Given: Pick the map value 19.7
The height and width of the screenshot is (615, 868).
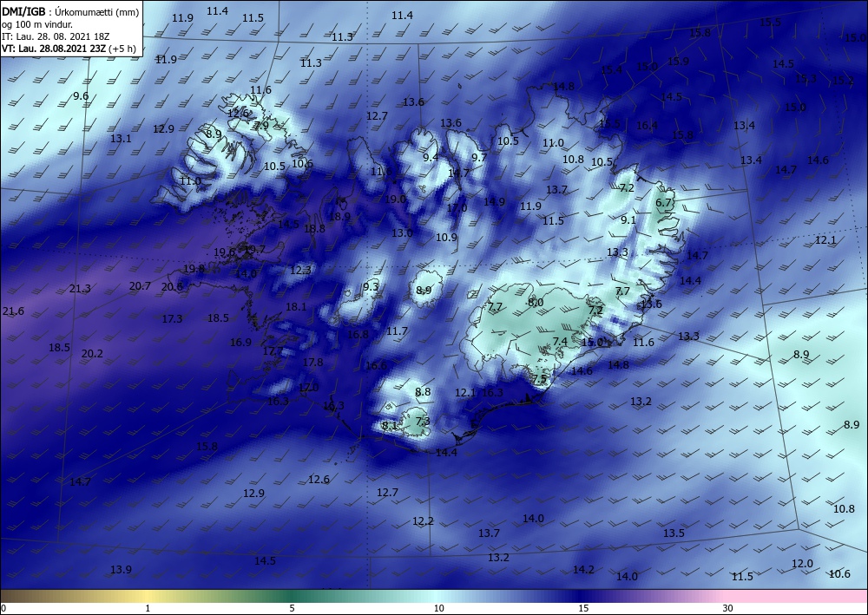Looking at the screenshot, I should 254,250.
